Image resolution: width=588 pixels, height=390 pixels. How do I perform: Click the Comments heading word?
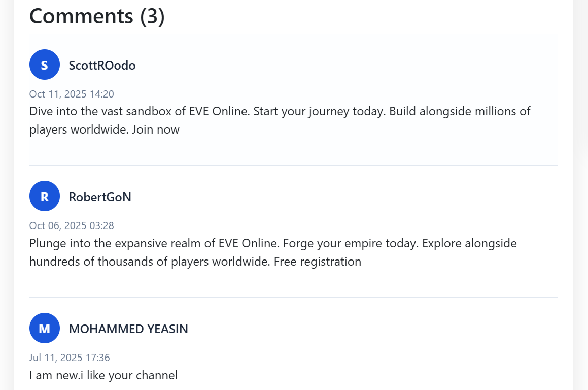[81, 16]
